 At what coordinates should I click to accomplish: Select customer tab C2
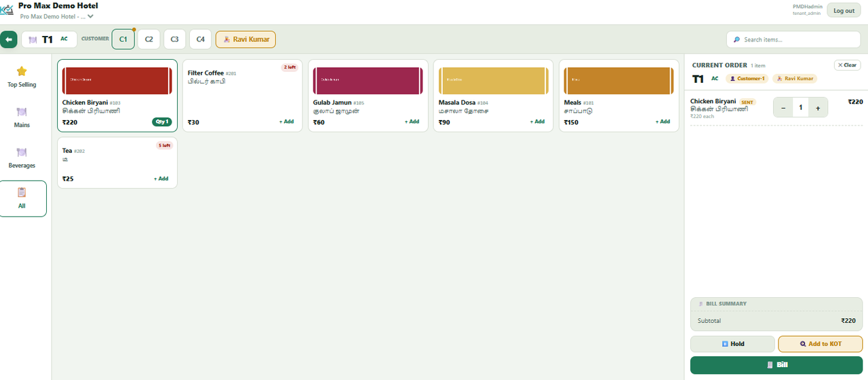(x=149, y=39)
